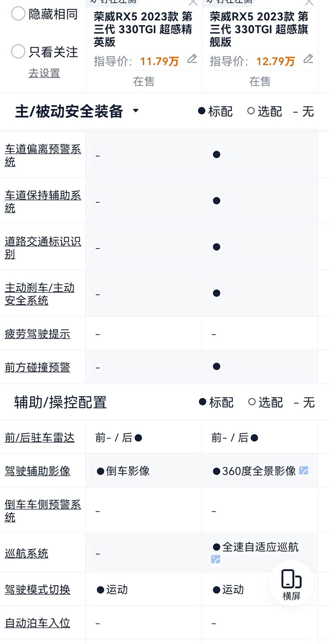
Task: Open 车道偏离预警系统 explanation link
Action: point(43,155)
